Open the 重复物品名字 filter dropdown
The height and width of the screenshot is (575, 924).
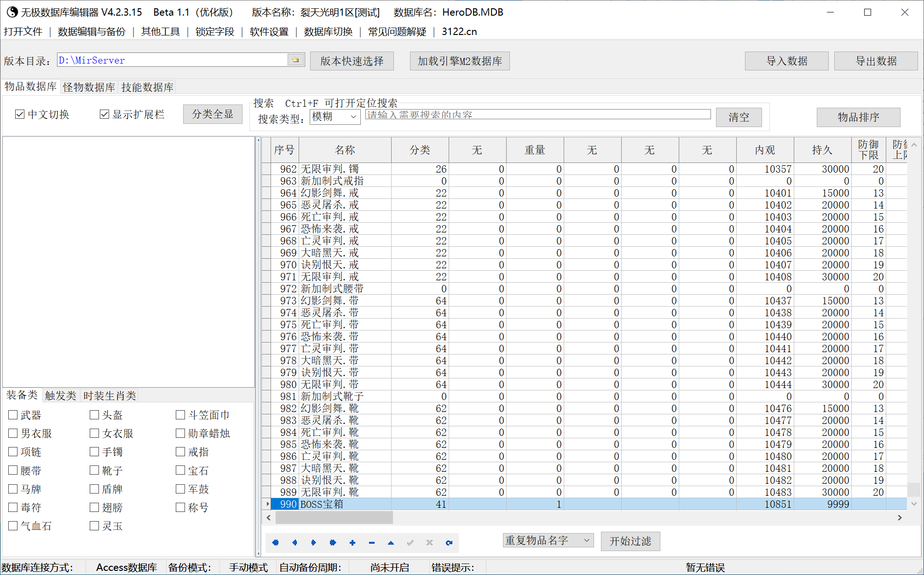[x=548, y=540]
